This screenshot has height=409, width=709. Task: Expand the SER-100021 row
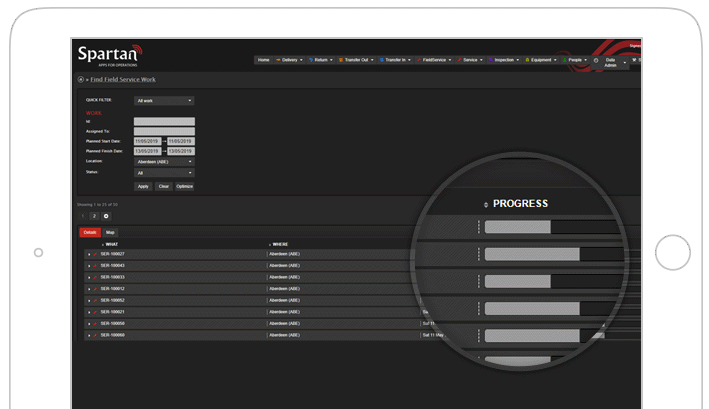(89, 312)
